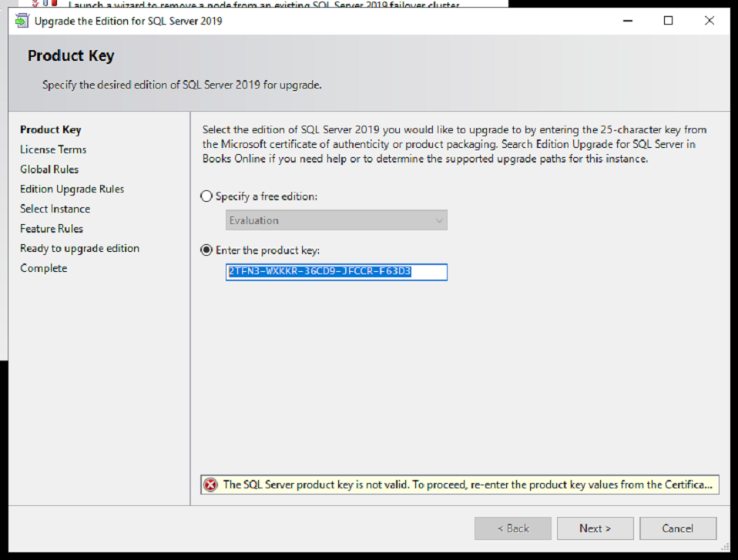Click the disabled Back button

[x=512, y=528]
